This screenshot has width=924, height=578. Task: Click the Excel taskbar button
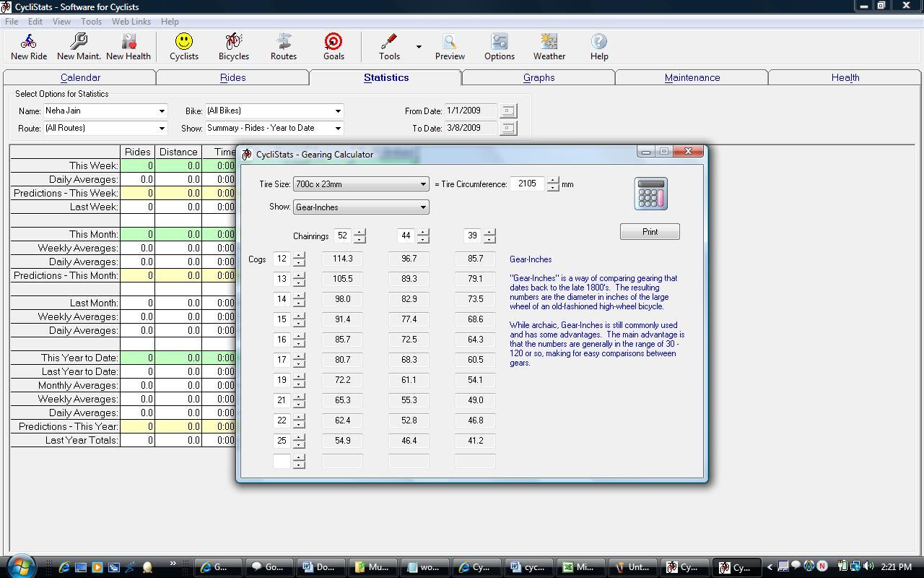pos(579,567)
